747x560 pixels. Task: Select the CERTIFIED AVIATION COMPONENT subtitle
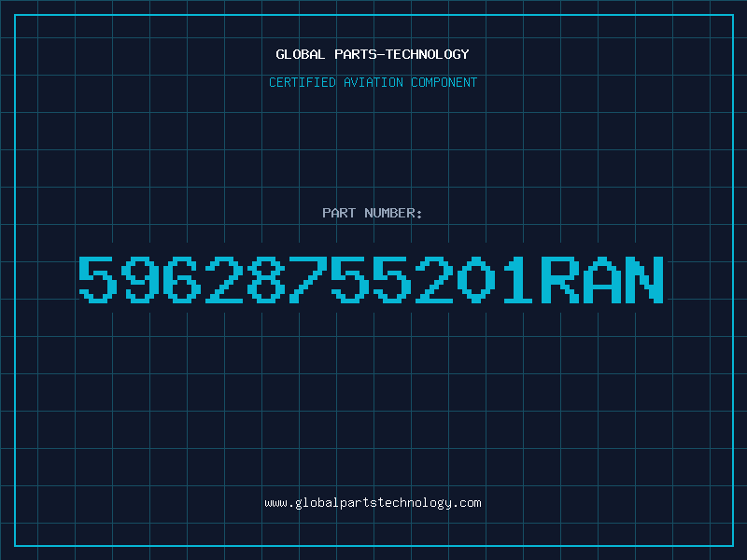click(x=373, y=82)
